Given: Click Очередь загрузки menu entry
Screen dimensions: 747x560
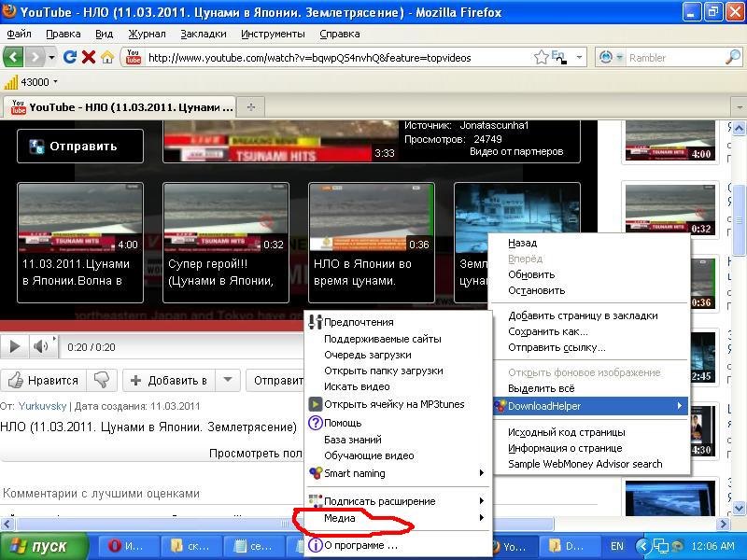Looking at the screenshot, I should pyautogui.click(x=399, y=355).
